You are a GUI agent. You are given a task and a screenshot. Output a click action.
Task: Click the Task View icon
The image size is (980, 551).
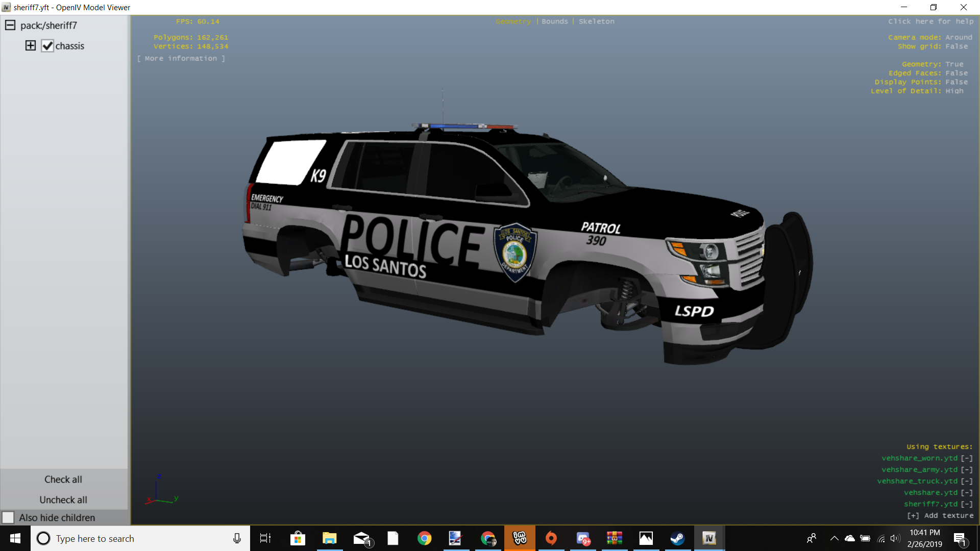[265, 538]
